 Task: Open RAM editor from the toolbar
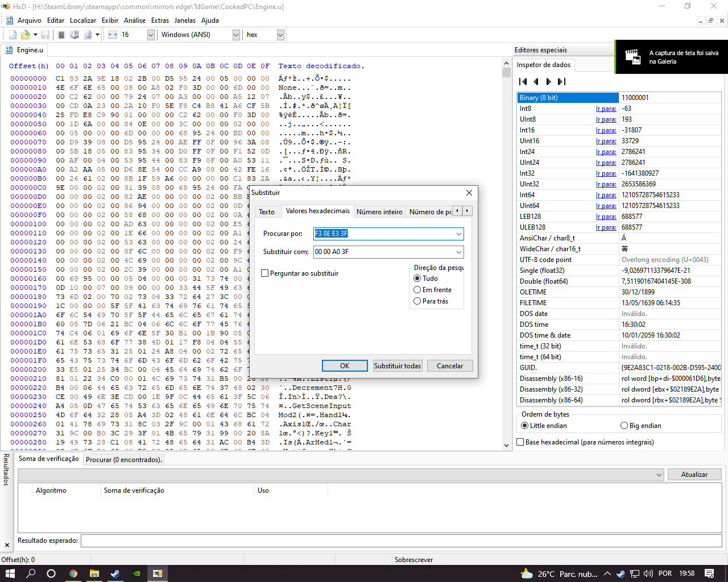61,35
